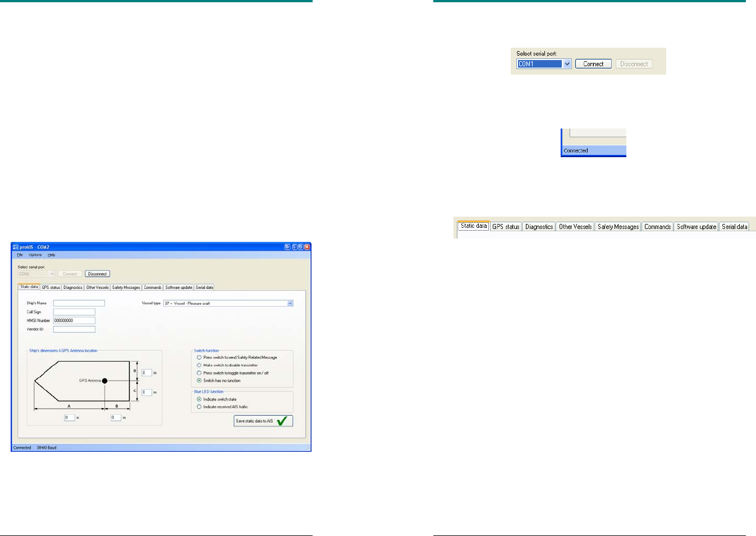
Task: Click 'Select serial port:' label above COM1
Action: click(537, 54)
